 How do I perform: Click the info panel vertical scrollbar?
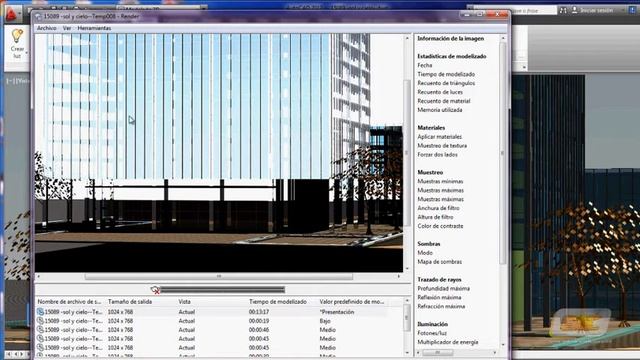[502, 153]
